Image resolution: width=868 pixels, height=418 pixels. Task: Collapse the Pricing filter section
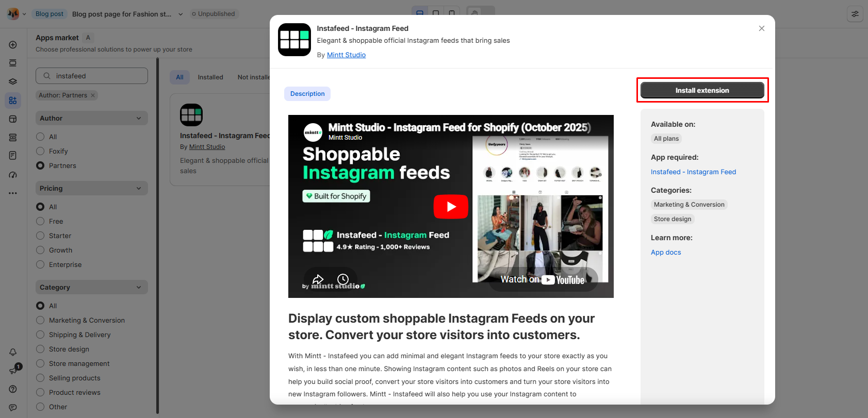92,188
